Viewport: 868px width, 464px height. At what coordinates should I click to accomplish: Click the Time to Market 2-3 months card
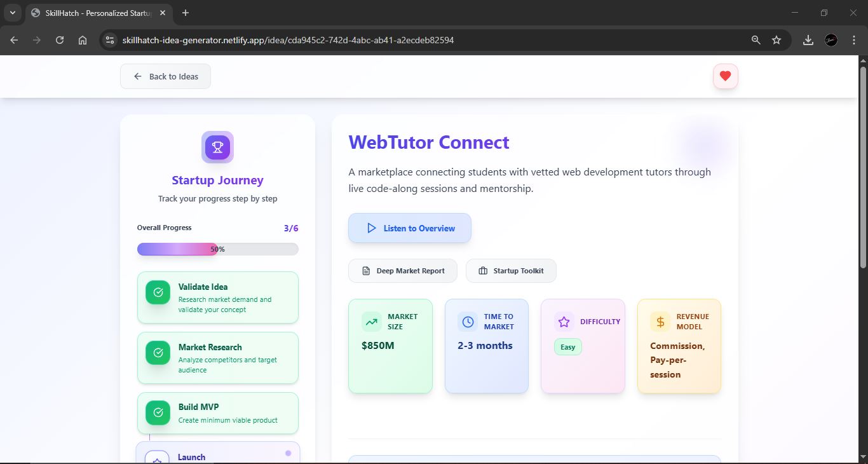click(487, 346)
